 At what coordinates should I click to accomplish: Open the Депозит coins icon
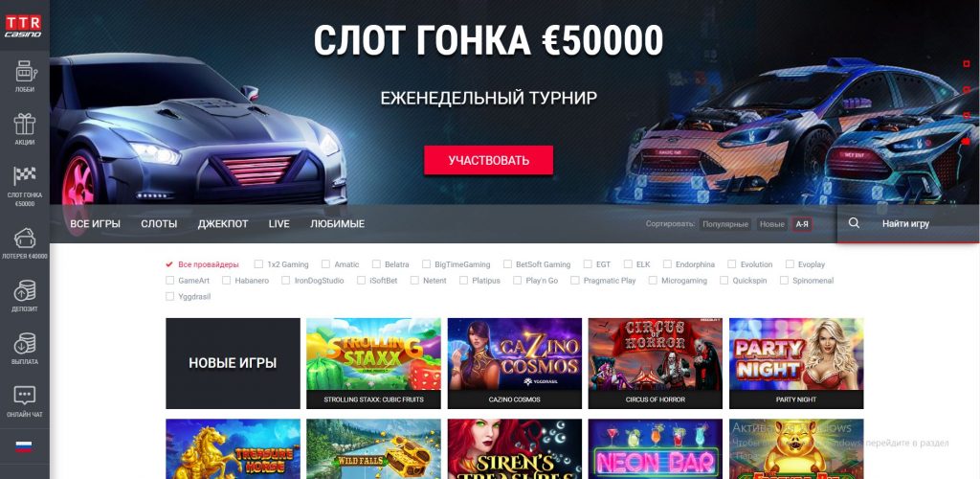[x=25, y=291]
